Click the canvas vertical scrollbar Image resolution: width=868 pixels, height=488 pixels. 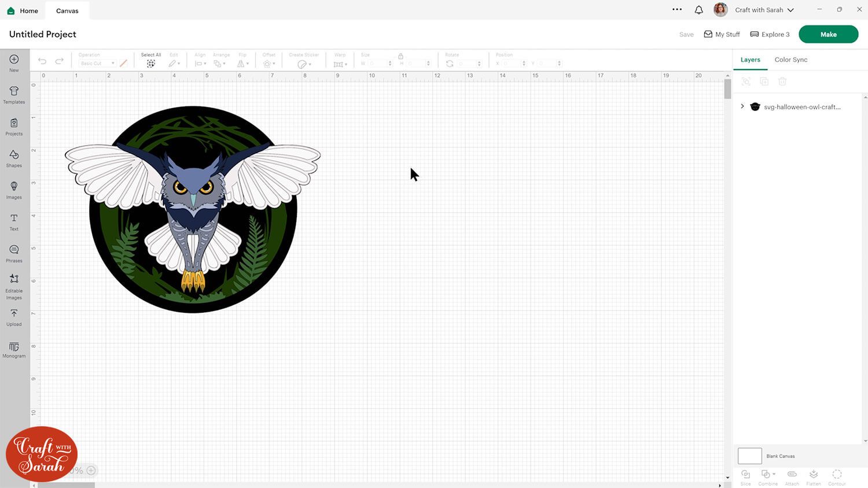click(727, 89)
